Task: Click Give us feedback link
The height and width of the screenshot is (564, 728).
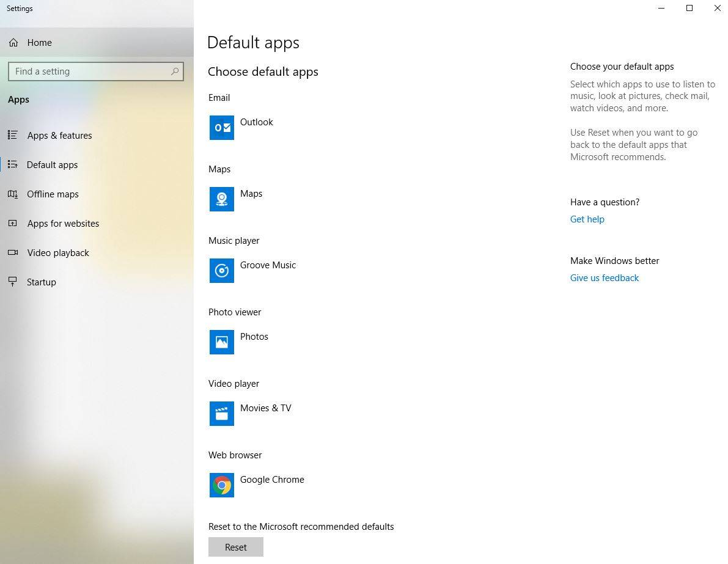Action: 604,278
